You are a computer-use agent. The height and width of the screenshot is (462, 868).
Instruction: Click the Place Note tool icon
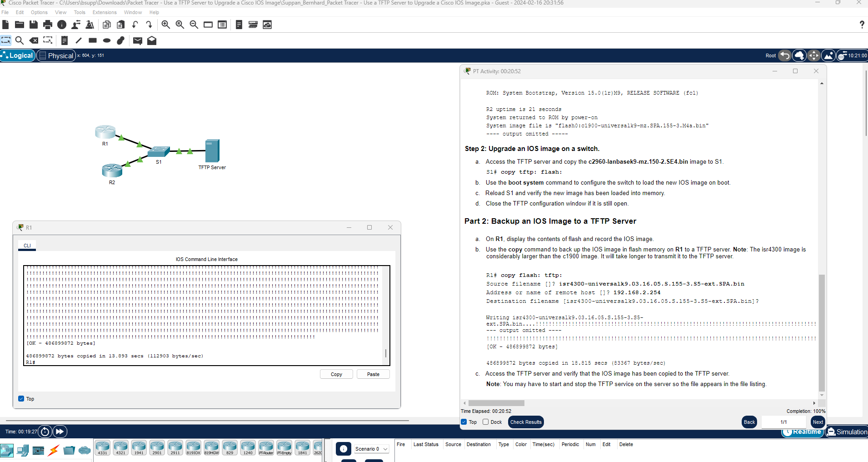tap(65, 40)
